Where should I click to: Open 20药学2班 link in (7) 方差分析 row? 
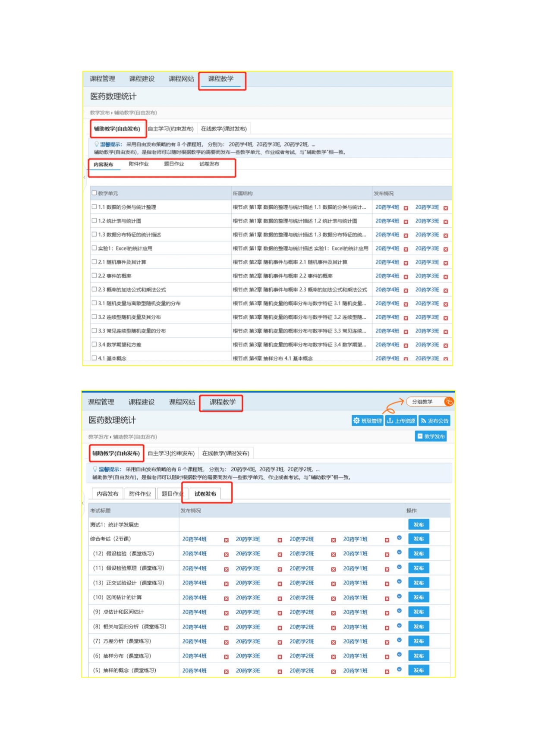click(x=302, y=642)
